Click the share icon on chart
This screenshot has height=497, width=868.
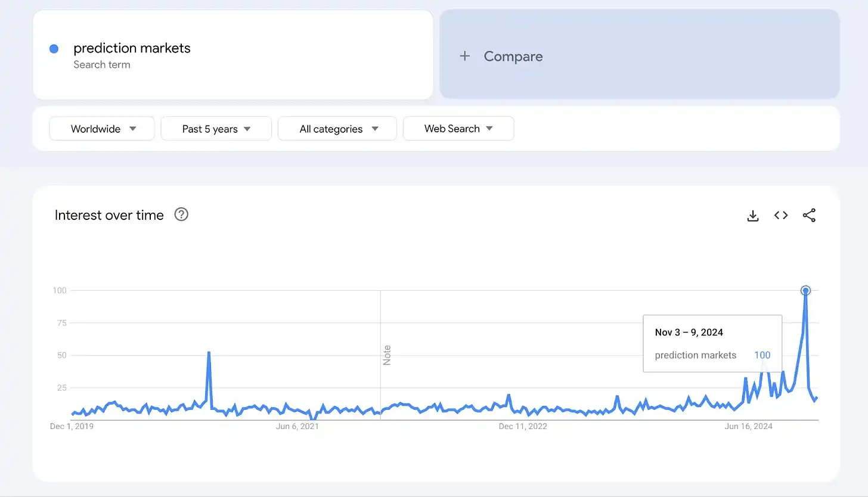click(x=809, y=216)
